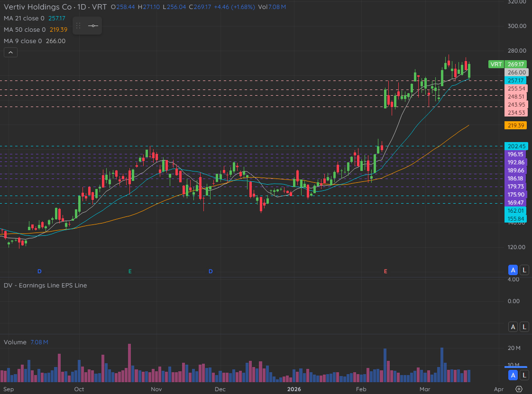This screenshot has height=394, width=532.
Task: Select the purple horizontal line label 169.47
Action: tap(516, 203)
